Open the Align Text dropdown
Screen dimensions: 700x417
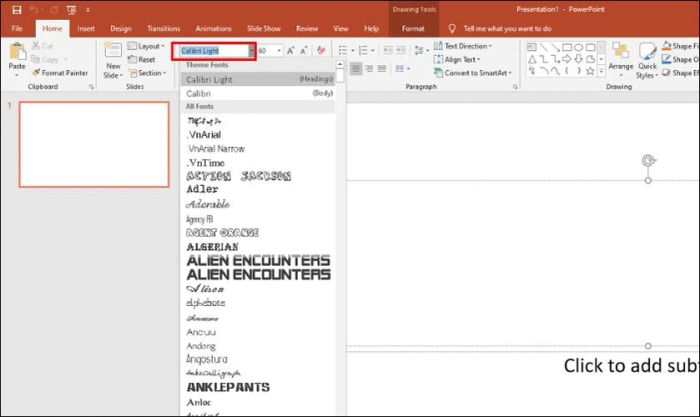click(457, 59)
